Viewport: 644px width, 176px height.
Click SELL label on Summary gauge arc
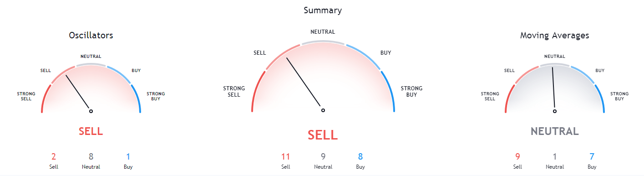(x=259, y=53)
